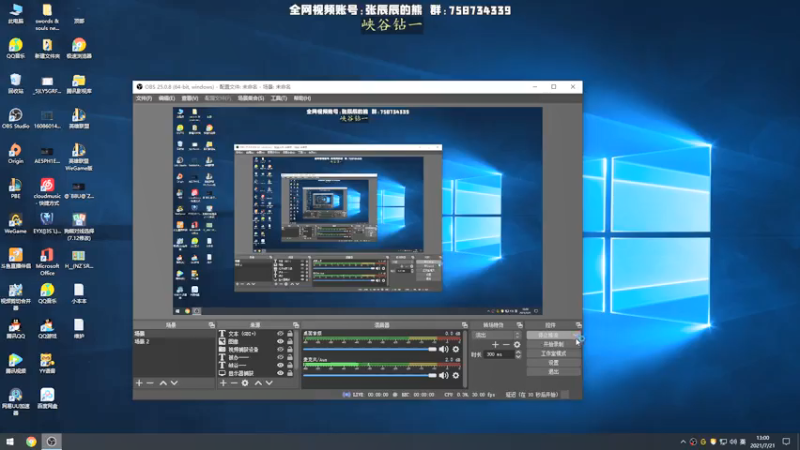
Task: Toggle the lock on the 图像 source
Action: click(x=290, y=341)
